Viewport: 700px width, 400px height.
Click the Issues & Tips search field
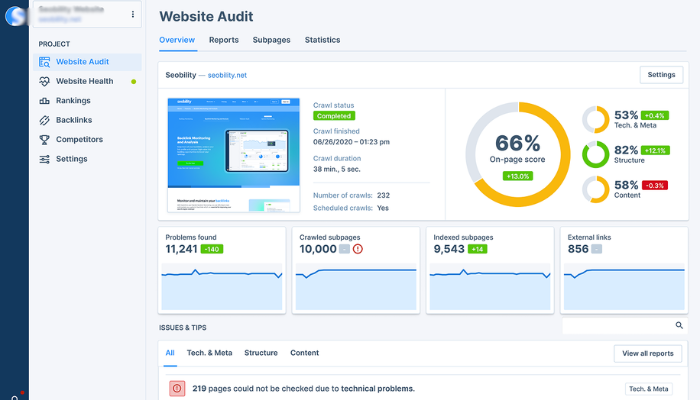coord(625,326)
